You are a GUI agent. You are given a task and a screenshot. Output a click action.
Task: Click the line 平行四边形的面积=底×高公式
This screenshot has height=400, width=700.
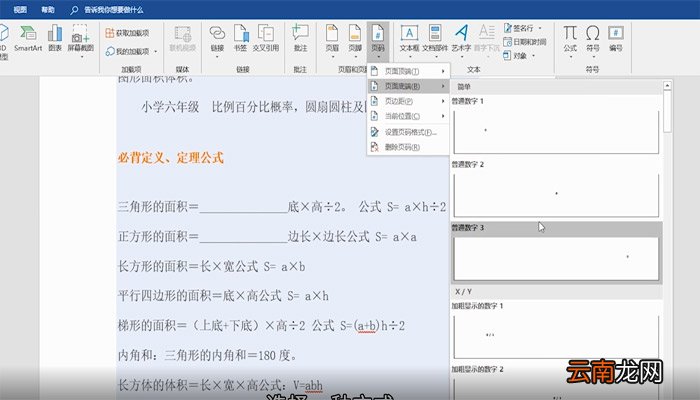tap(223, 296)
